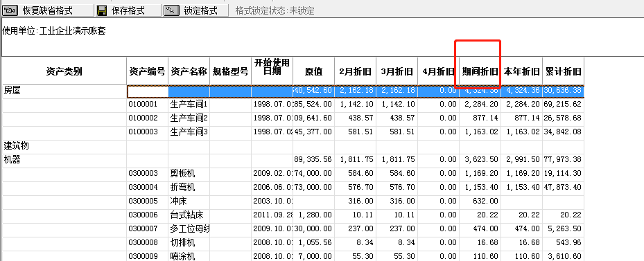Click accumulated depreciation value 3,610.60
The width and height of the screenshot is (644, 261).
(x=565, y=256)
